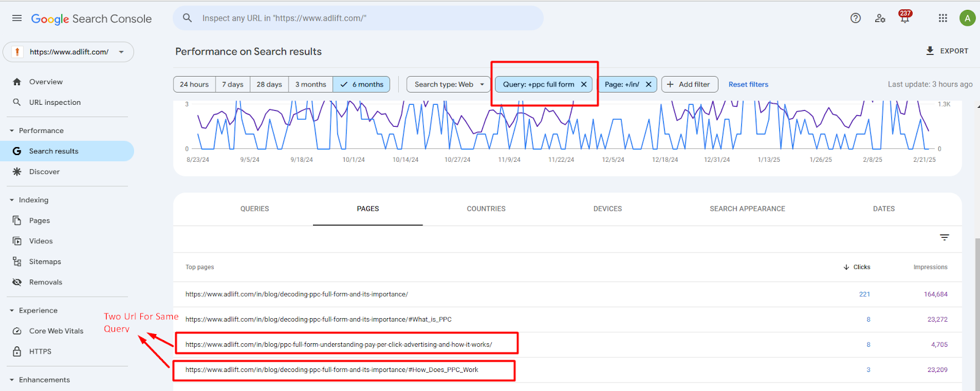
Task: Collapse the Performance section
Action: coord(12,131)
